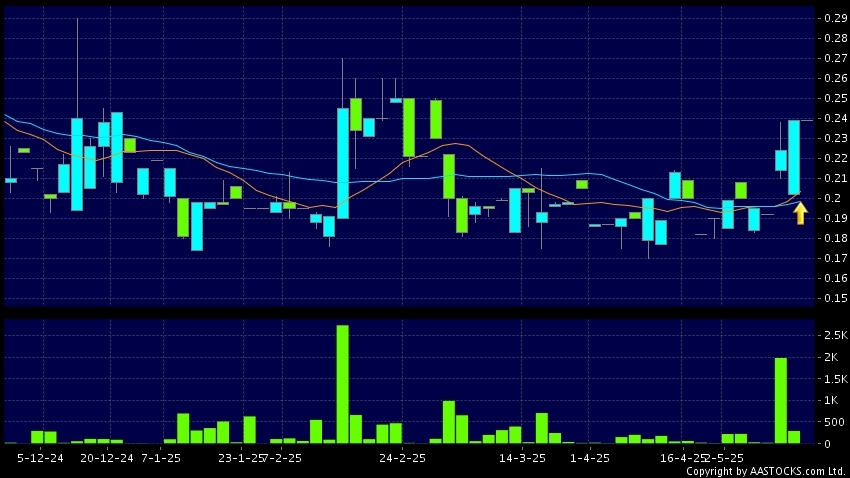Click the 1.5K volume axis label
The width and height of the screenshot is (850, 478).
point(835,379)
